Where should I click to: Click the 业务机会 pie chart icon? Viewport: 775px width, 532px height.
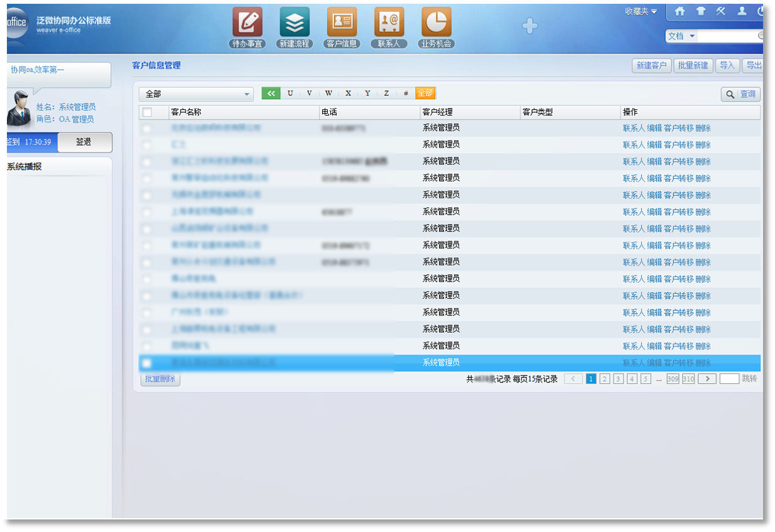[436, 23]
